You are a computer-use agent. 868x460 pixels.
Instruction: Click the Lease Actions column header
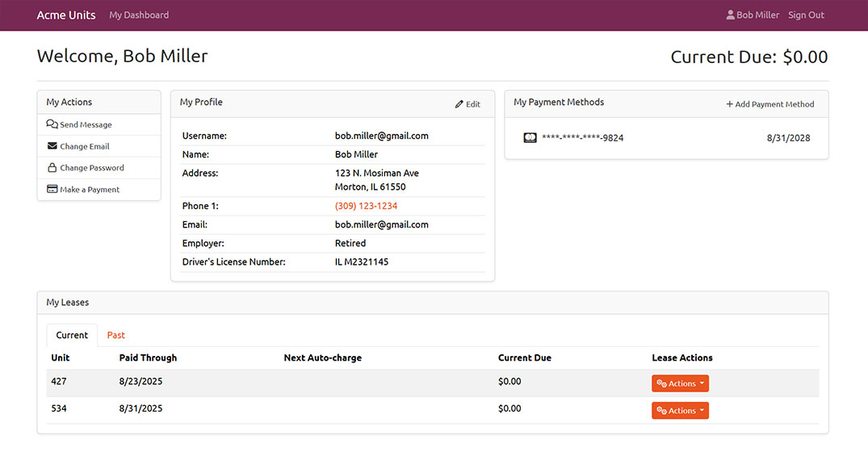tap(682, 358)
